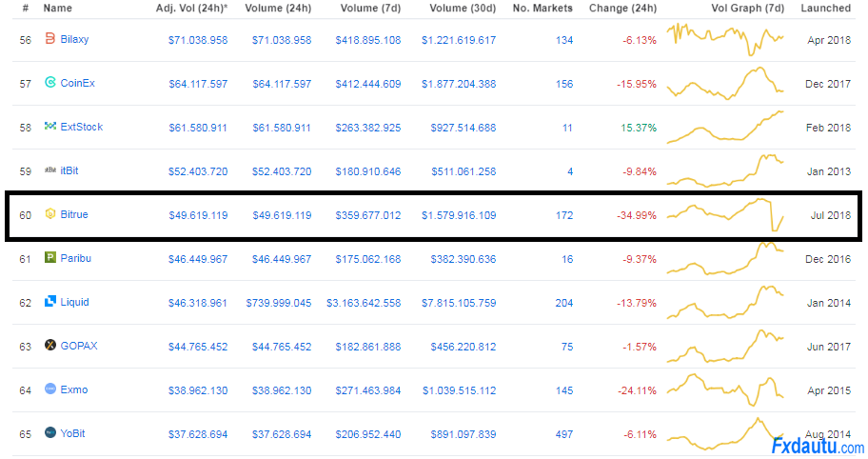Click the Liquid exchange logo icon
This screenshot has width=868, height=459.
tap(51, 302)
